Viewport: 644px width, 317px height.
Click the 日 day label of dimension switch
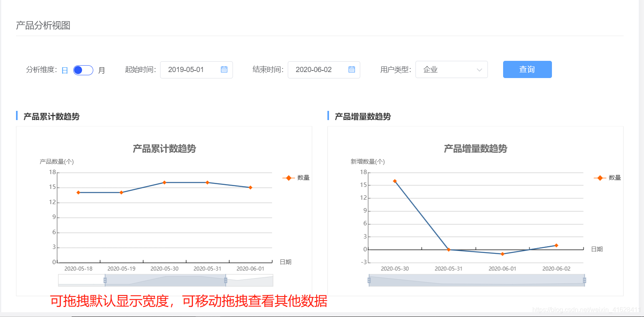65,70
